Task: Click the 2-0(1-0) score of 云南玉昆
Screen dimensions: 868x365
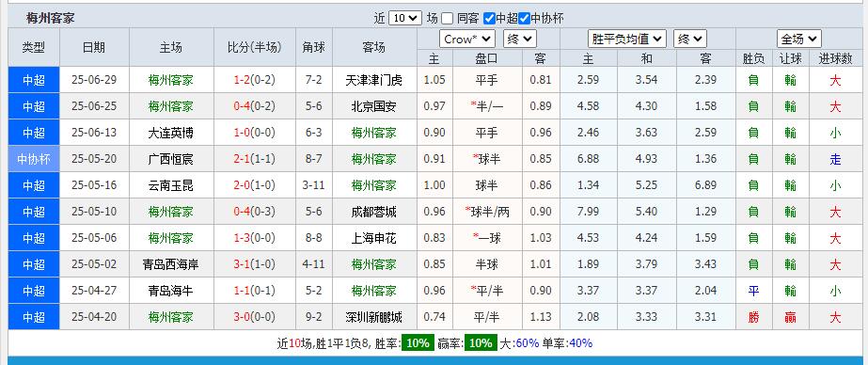Action: pyautogui.click(x=255, y=185)
